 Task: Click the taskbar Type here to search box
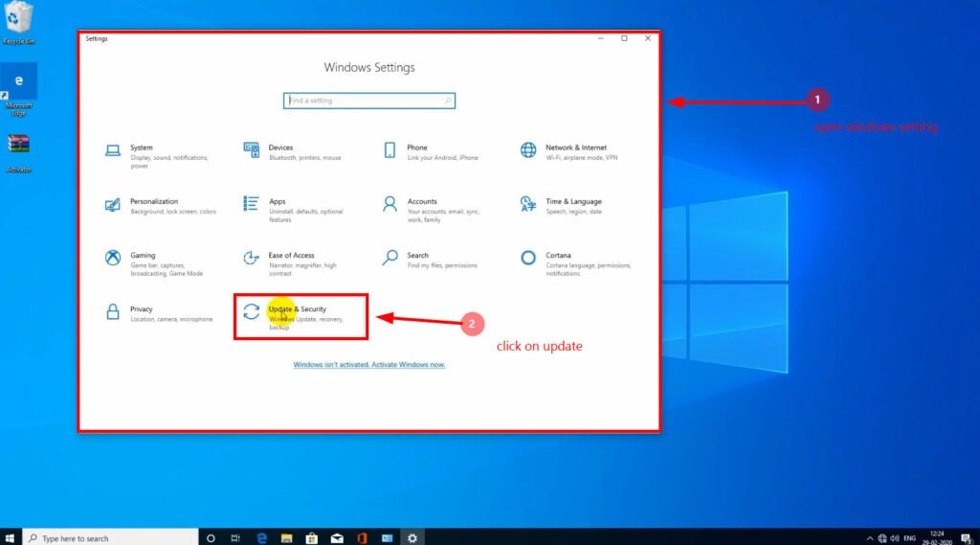coord(110,538)
